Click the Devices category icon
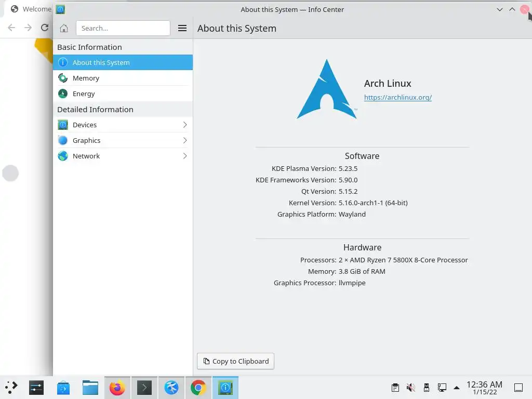 click(x=63, y=125)
